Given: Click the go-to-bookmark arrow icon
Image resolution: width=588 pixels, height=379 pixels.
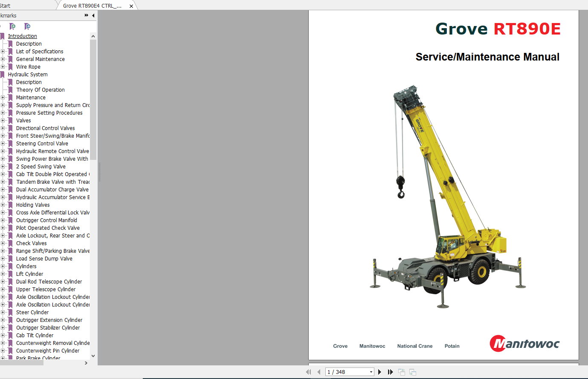Looking at the screenshot, I should point(27,26).
